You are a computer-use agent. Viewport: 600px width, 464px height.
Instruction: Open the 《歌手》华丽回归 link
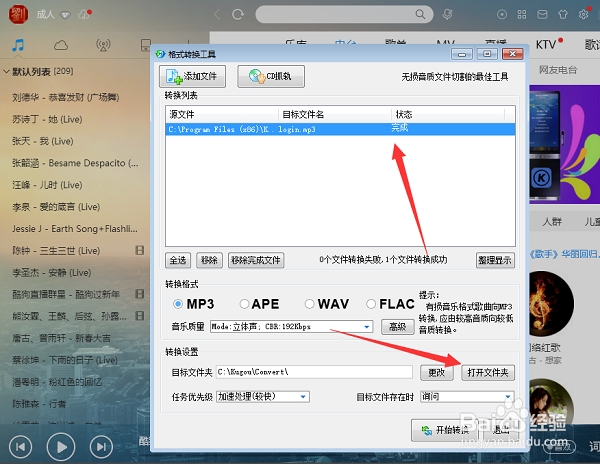(565, 254)
